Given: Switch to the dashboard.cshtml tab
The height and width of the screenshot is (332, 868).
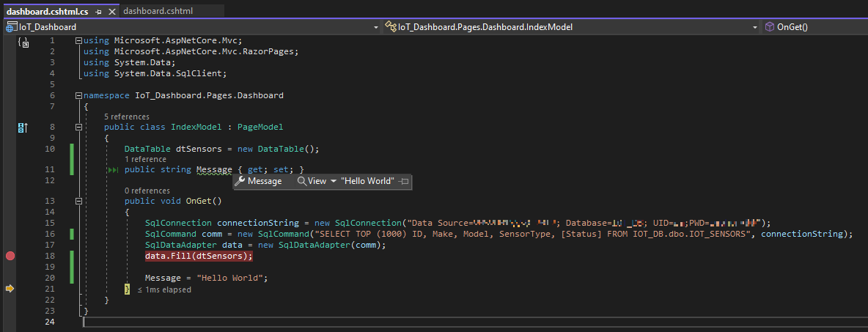Looking at the screenshot, I should [x=158, y=11].
